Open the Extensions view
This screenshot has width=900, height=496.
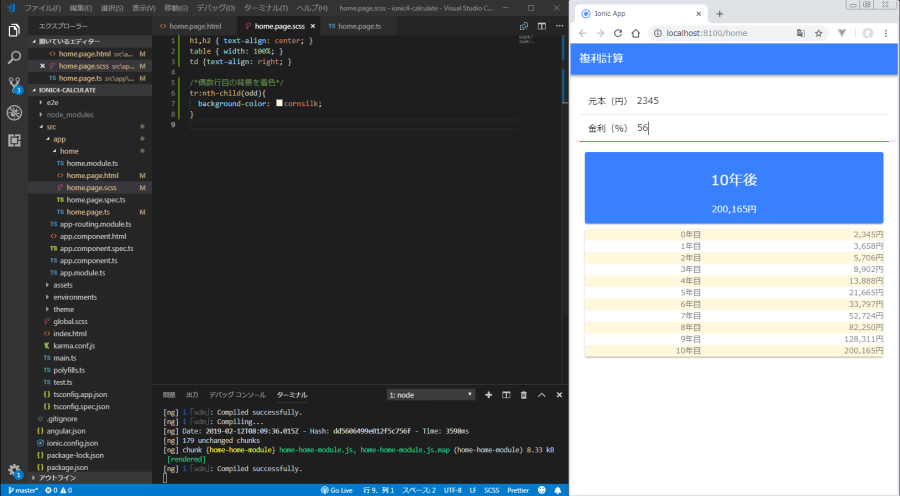click(14, 140)
